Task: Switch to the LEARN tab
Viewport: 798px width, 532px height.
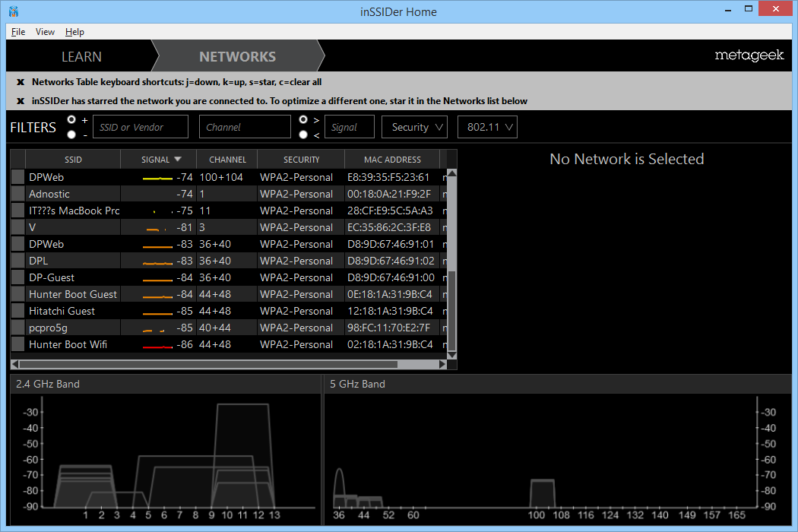Action: click(x=81, y=56)
